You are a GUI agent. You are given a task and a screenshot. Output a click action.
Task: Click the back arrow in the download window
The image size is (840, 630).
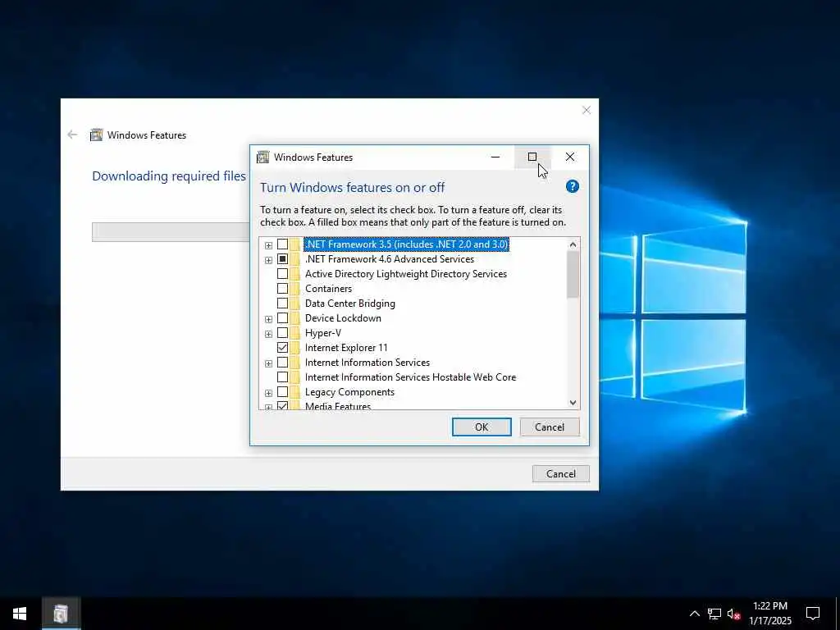point(72,135)
